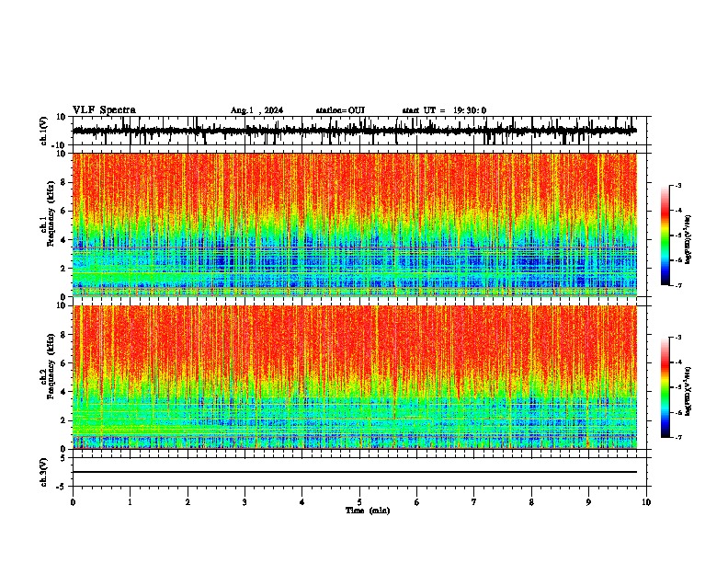Click the flat ch.3 voltage trace line
The height and width of the screenshot is (563, 728).
[355, 472]
